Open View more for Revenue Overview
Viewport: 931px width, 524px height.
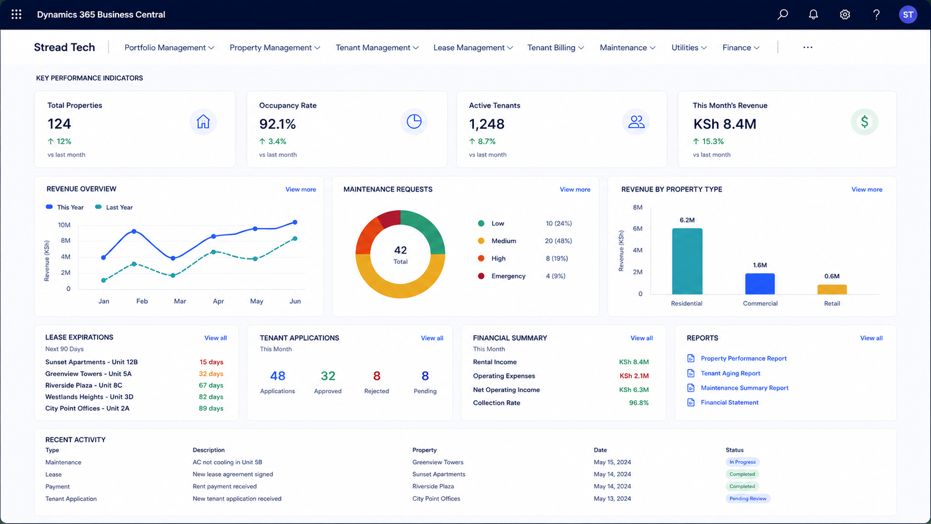tap(300, 189)
